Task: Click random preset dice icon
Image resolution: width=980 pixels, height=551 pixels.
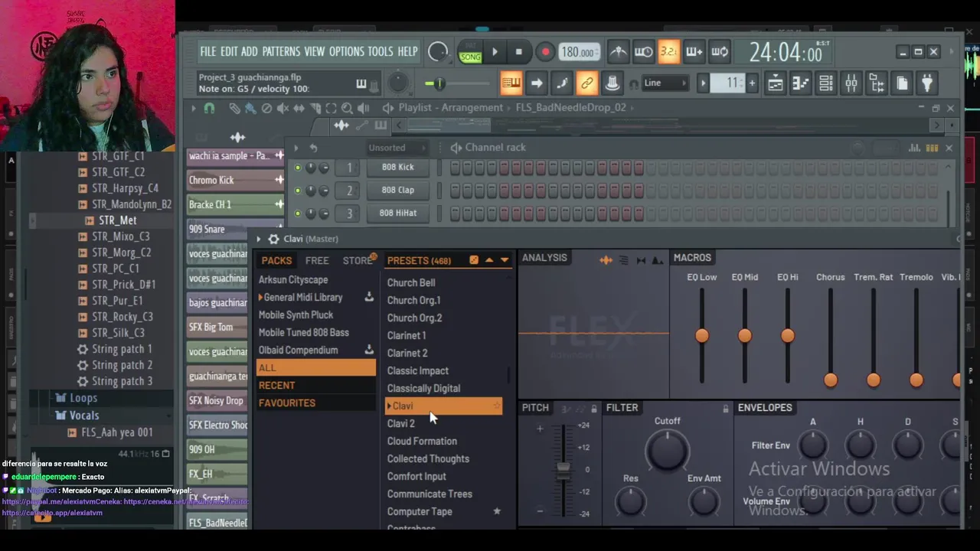Action: point(474,261)
